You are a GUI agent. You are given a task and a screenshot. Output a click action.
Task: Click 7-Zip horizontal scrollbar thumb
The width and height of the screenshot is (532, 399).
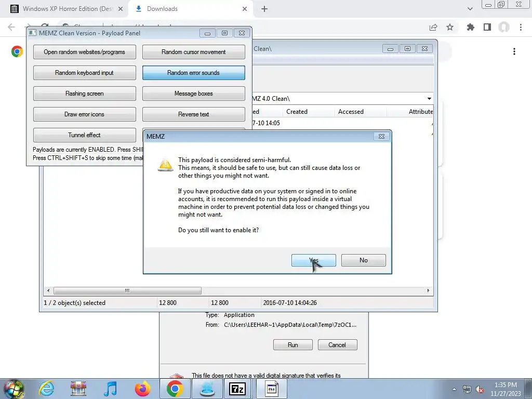click(x=127, y=290)
